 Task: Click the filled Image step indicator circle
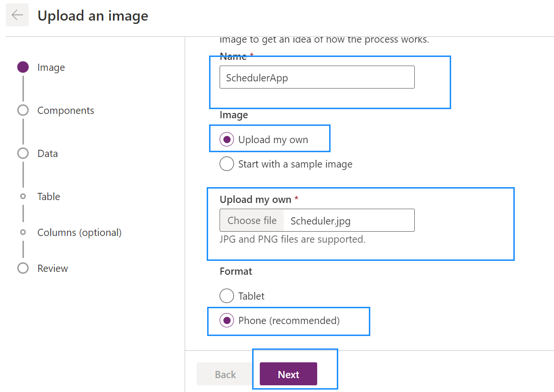22,67
